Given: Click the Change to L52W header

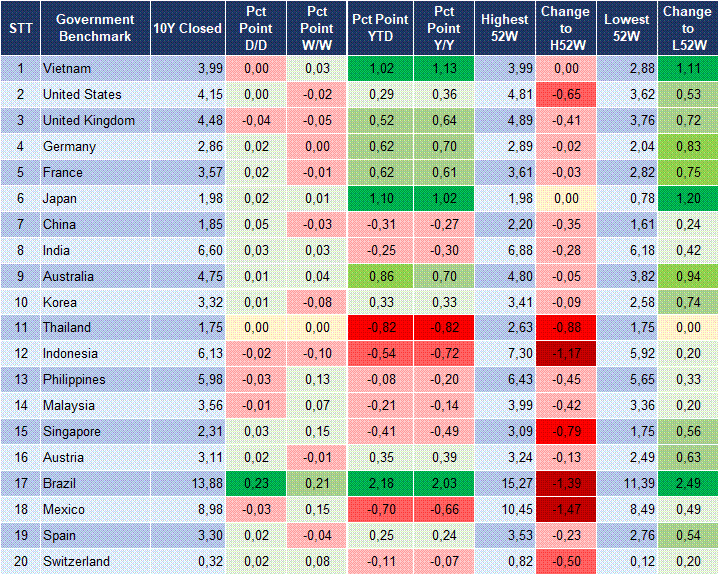Looking at the screenshot, I should click(687, 28).
